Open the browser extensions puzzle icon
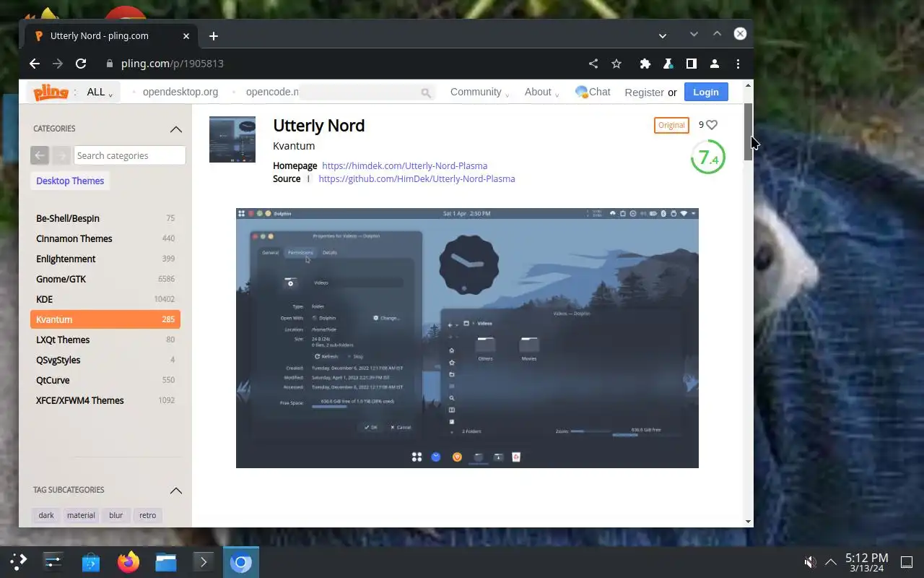Screen dimensions: 924x578 pos(645,64)
